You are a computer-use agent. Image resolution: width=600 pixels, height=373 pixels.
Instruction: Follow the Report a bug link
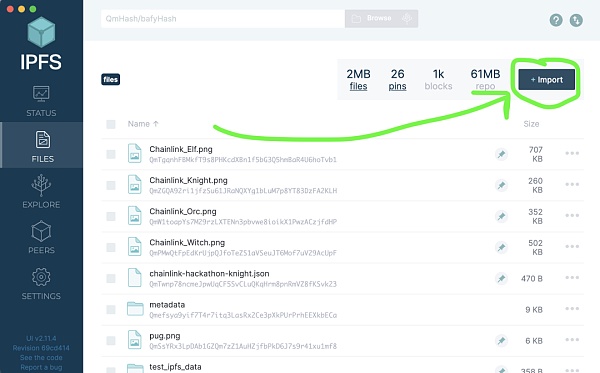[41, 367]
